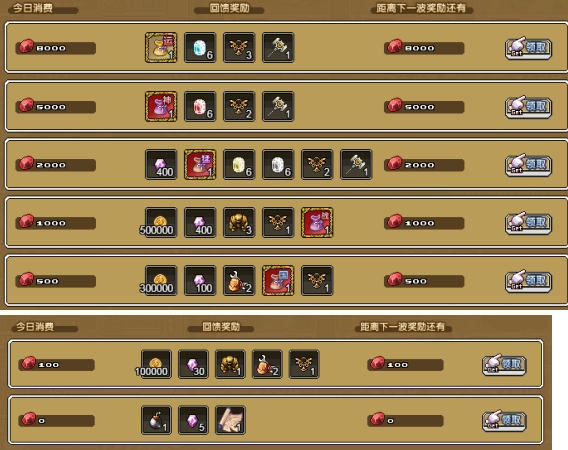Click 领取 for the 100 tier
The width and height of the screenshot is (568, 450).
(x=504, y=365)
